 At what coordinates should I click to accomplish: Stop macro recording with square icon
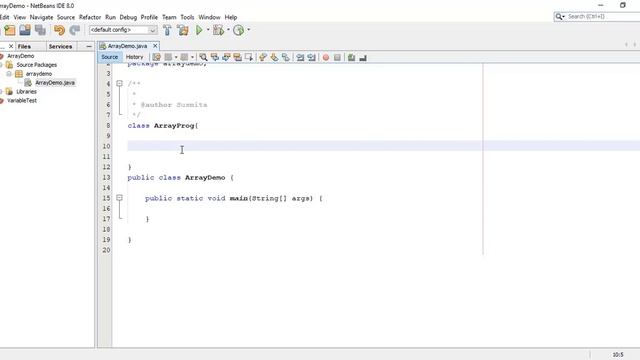[337, 58]
